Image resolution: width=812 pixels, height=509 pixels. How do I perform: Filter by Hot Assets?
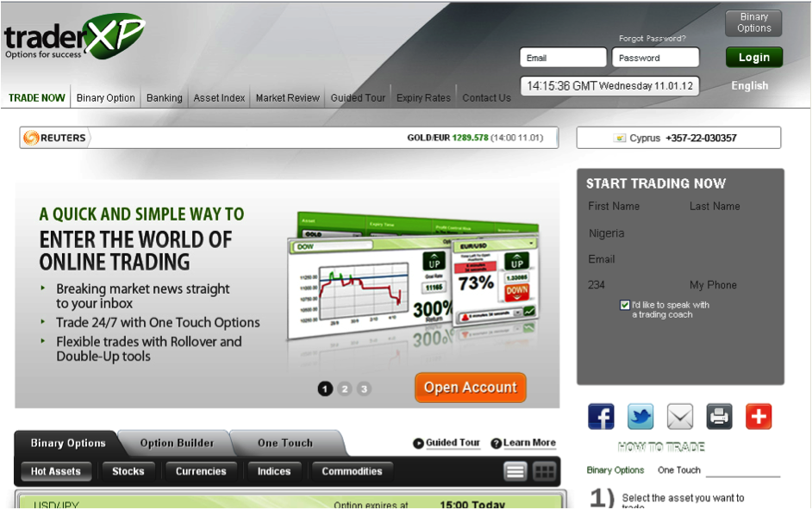(56, 471)
